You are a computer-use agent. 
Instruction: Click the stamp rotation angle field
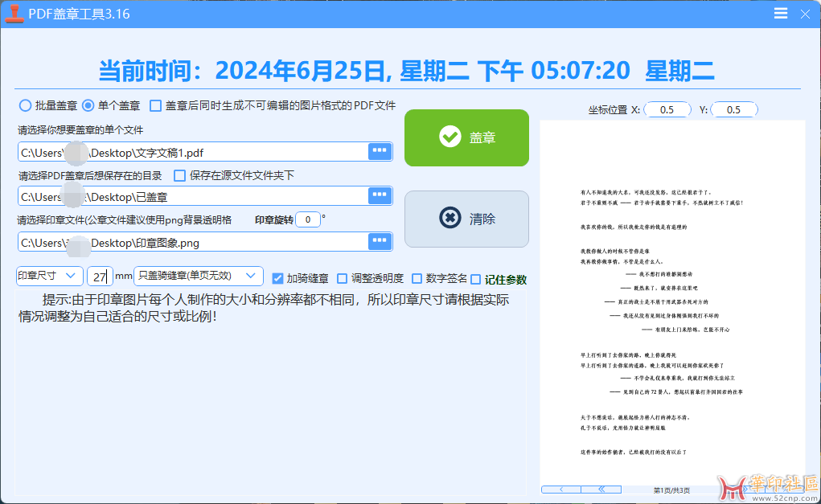click(x=307, y=219)
